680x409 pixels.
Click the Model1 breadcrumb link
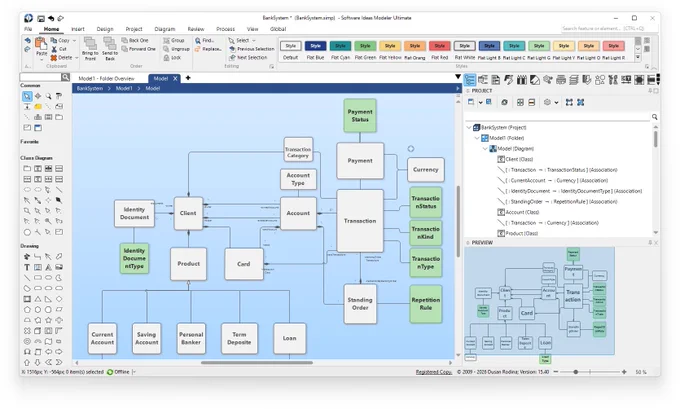124,88
